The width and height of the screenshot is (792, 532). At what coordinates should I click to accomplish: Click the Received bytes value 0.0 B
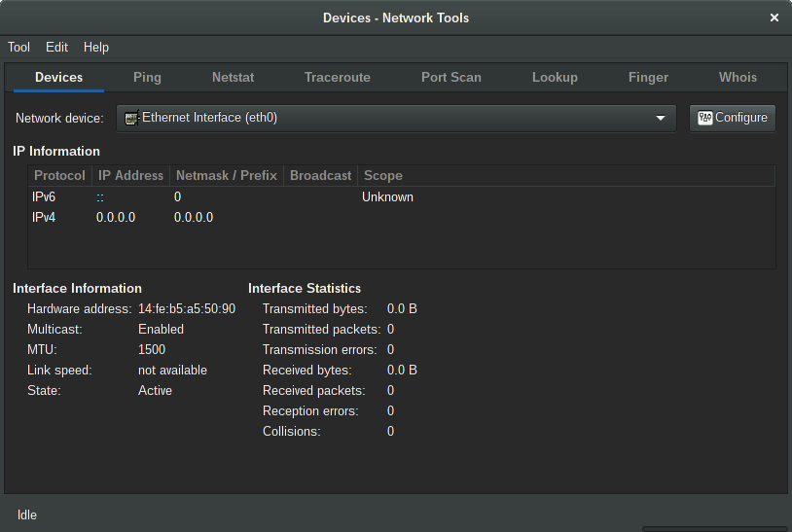click(402, 370)
